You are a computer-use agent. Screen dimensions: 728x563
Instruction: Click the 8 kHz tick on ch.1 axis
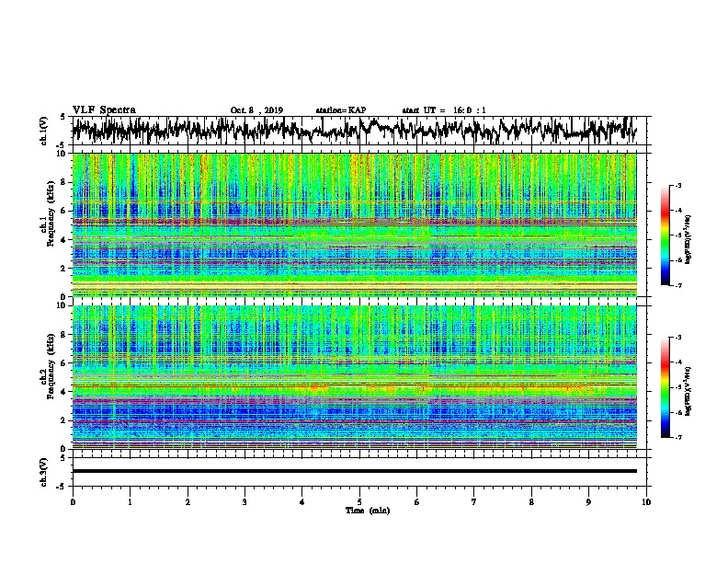coord(64,182)
